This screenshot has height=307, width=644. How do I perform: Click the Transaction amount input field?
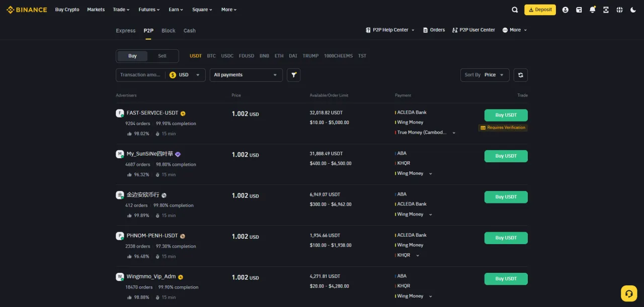point(140,74)
